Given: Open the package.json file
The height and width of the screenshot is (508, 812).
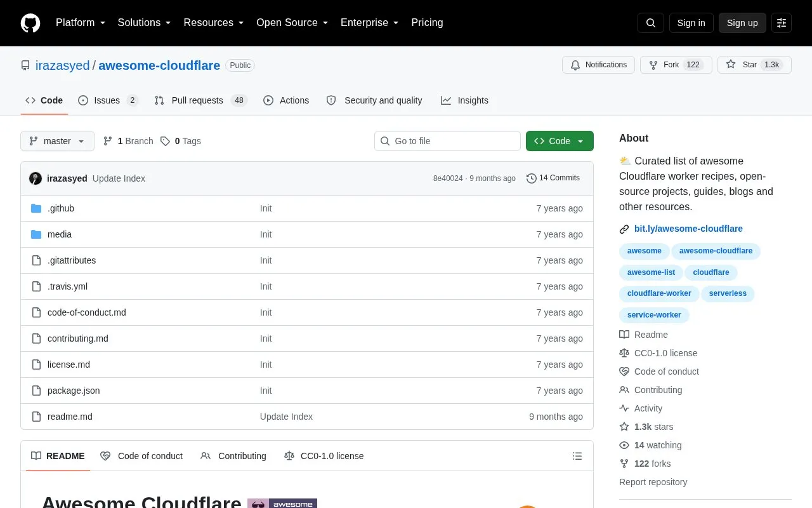Looking at the screenshot, I should point(74,391).
